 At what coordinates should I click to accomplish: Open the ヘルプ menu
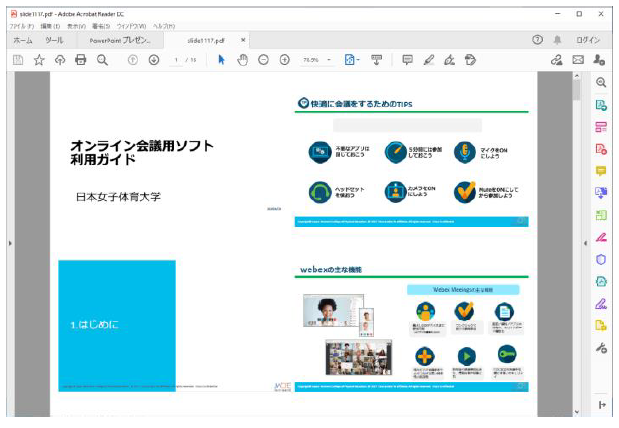164,26
